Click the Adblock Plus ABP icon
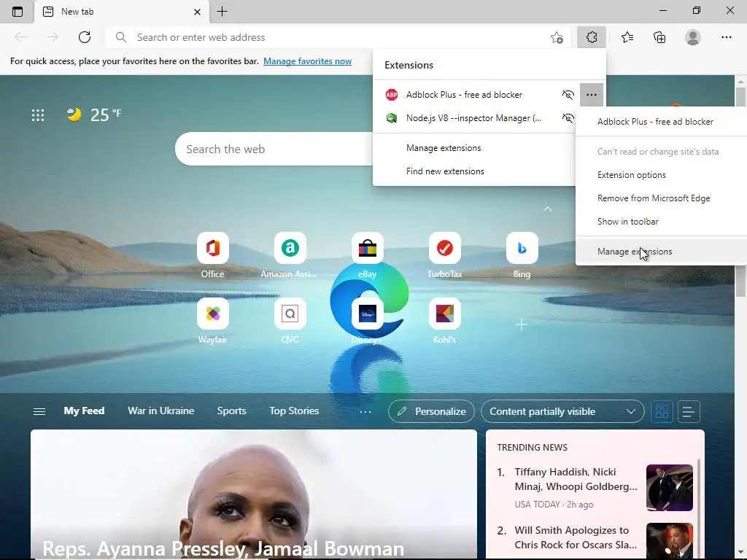 pos(392,95)
